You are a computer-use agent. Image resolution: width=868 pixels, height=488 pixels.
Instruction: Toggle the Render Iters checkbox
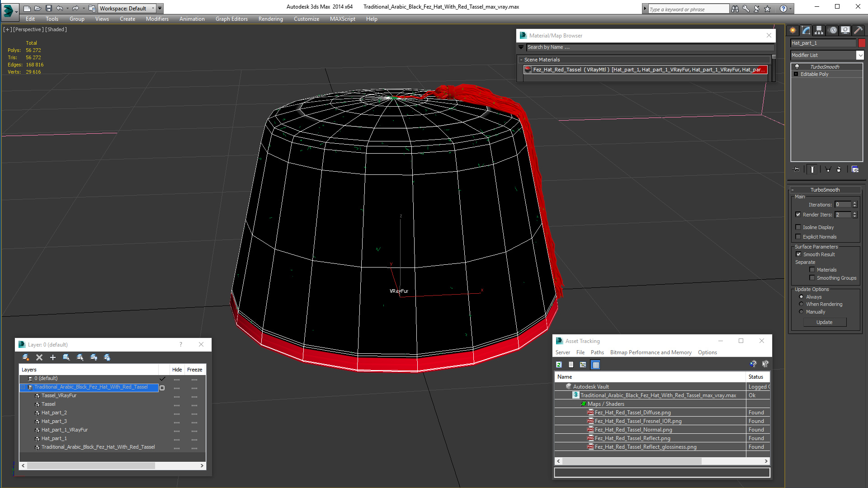pyautogui.click(x=798, y=215)
